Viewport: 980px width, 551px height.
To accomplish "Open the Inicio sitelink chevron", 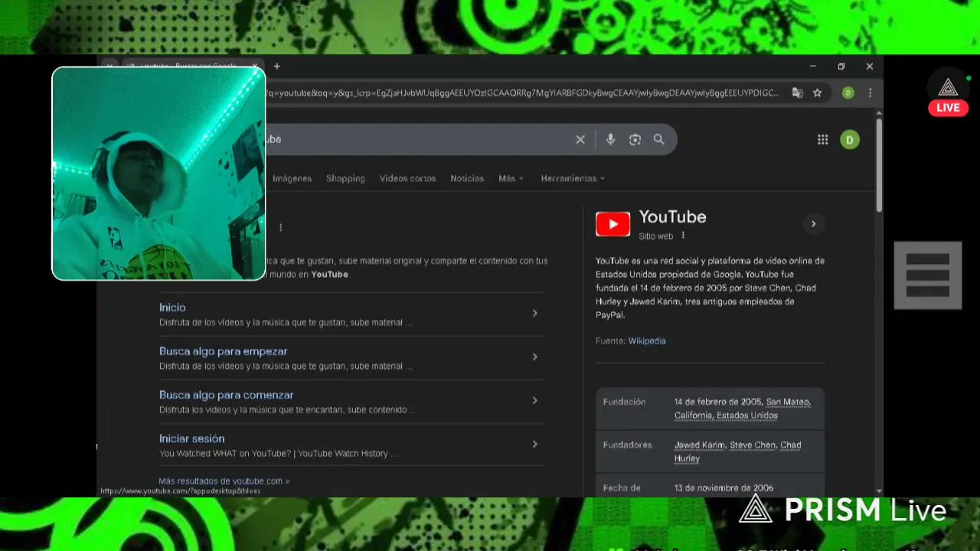I will click(x=534, y=313).
